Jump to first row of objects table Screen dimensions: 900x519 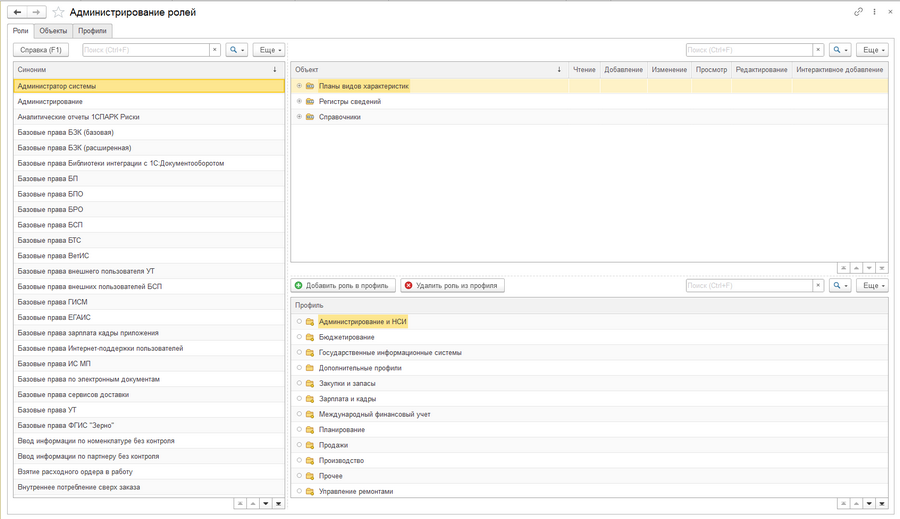[844, 268]
